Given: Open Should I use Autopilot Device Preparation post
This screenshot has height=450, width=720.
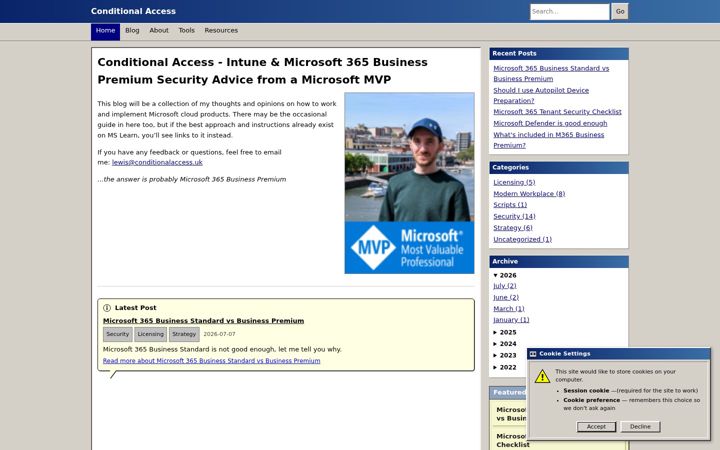Looking at the screenshot, I should click(x=541, y=96).
